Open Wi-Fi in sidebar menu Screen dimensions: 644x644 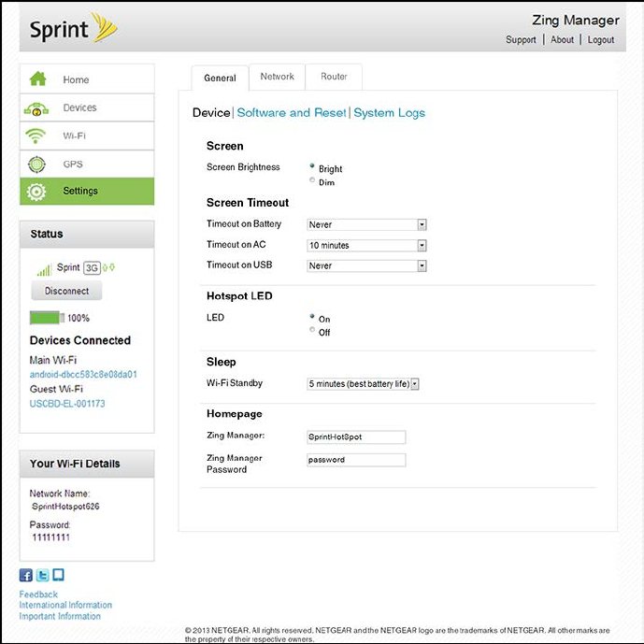87,136
